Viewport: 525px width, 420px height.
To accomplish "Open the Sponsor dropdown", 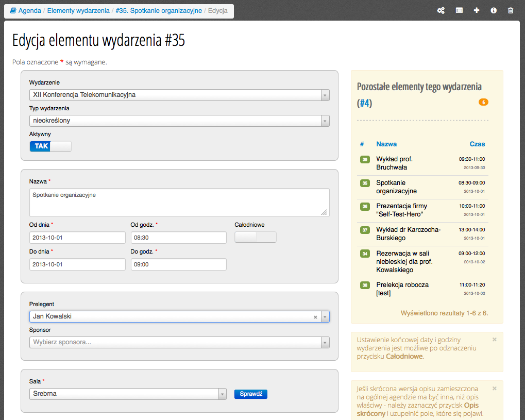I will click(x=179, y=342).
